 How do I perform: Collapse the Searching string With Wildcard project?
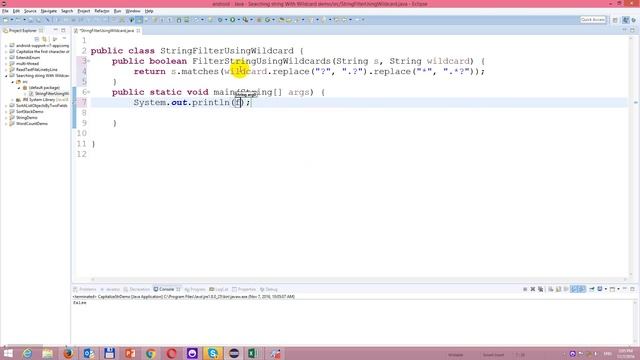7,76
